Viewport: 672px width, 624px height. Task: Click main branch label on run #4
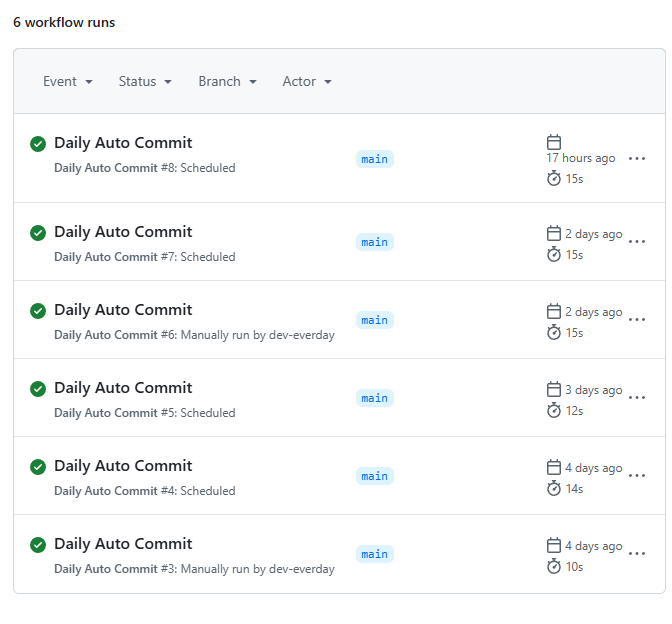(x=375, y=476)
